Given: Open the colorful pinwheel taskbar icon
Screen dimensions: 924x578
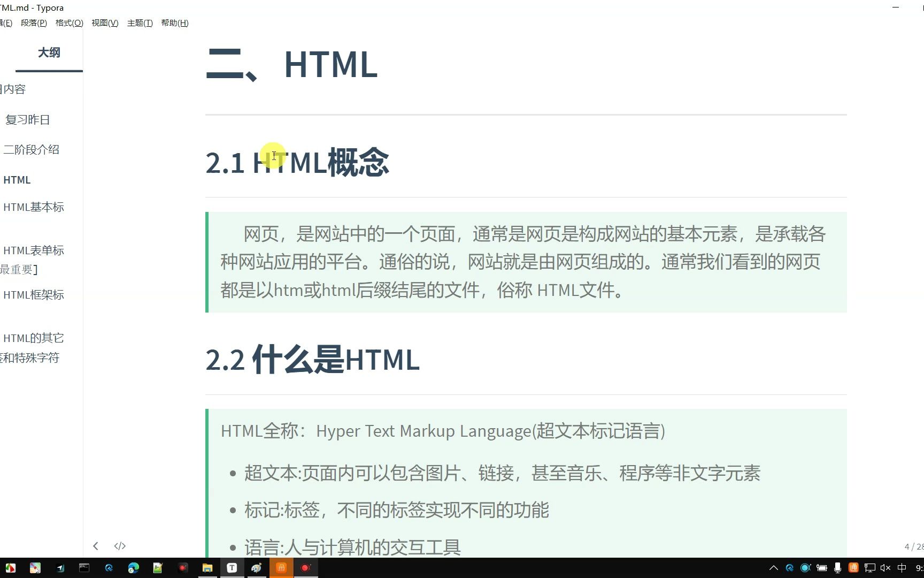Looking at the screenshot, I should point(35,568).
